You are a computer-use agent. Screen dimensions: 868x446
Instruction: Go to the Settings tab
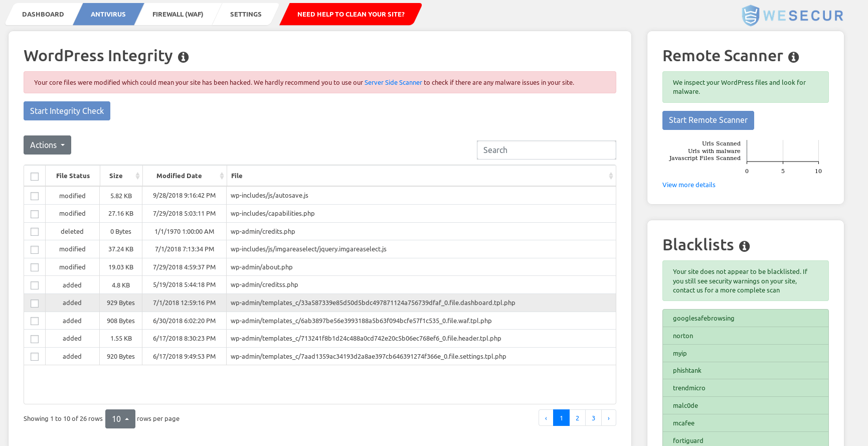tap(246, 14)
